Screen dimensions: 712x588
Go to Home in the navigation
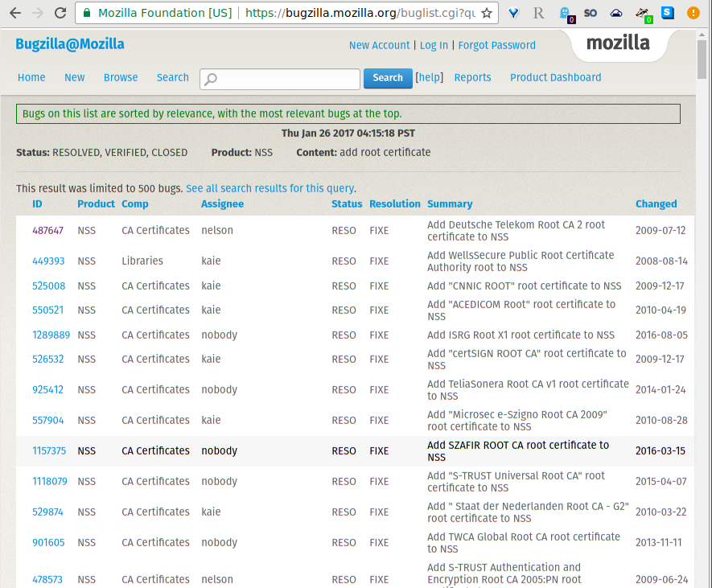31,78
